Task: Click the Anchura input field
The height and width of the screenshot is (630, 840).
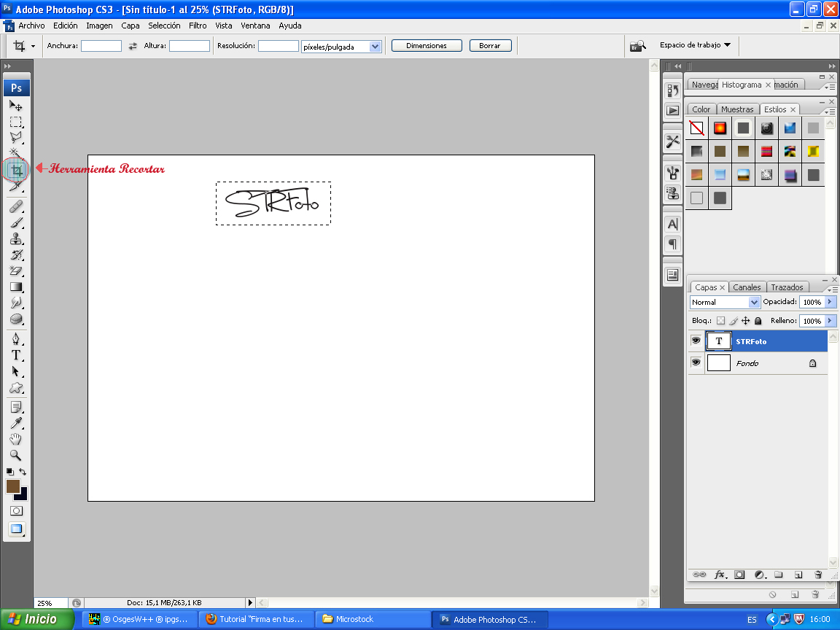Action: tap(101, 46)
